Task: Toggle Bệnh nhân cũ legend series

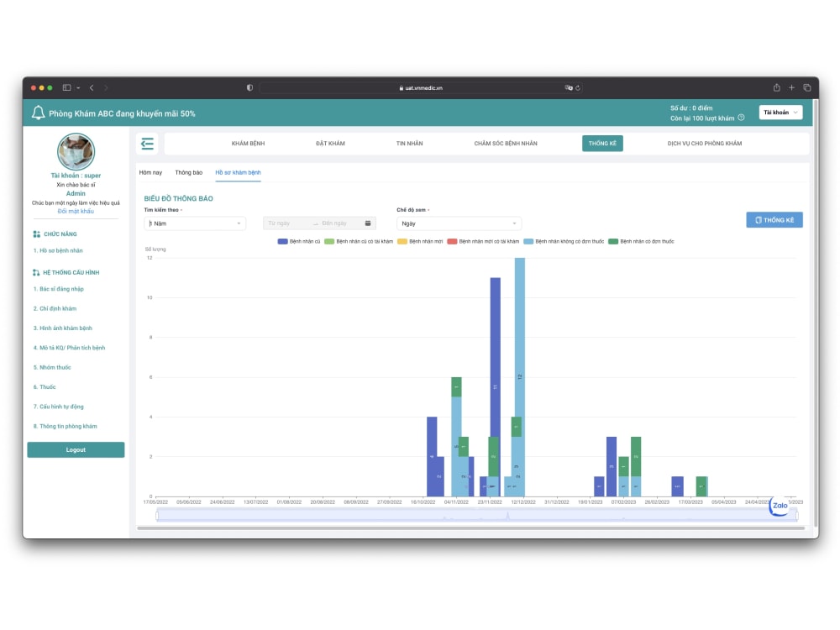Action: click(298, 242)
